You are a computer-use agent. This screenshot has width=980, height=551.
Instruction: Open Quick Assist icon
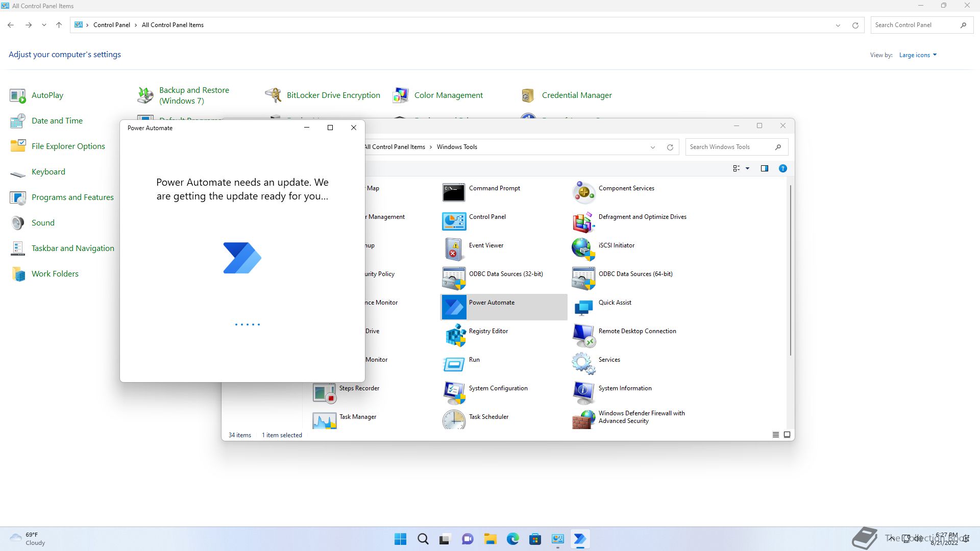583,307
